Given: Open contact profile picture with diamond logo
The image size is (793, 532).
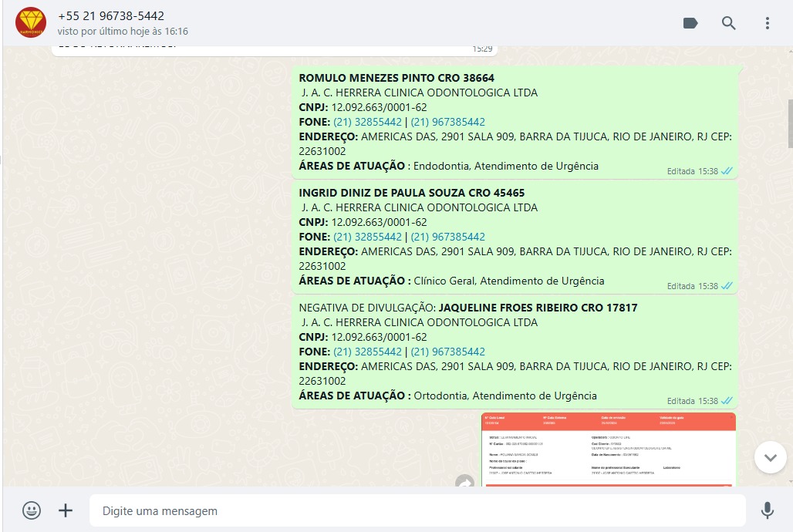Looking at the screenshot, I should [31, 23].
